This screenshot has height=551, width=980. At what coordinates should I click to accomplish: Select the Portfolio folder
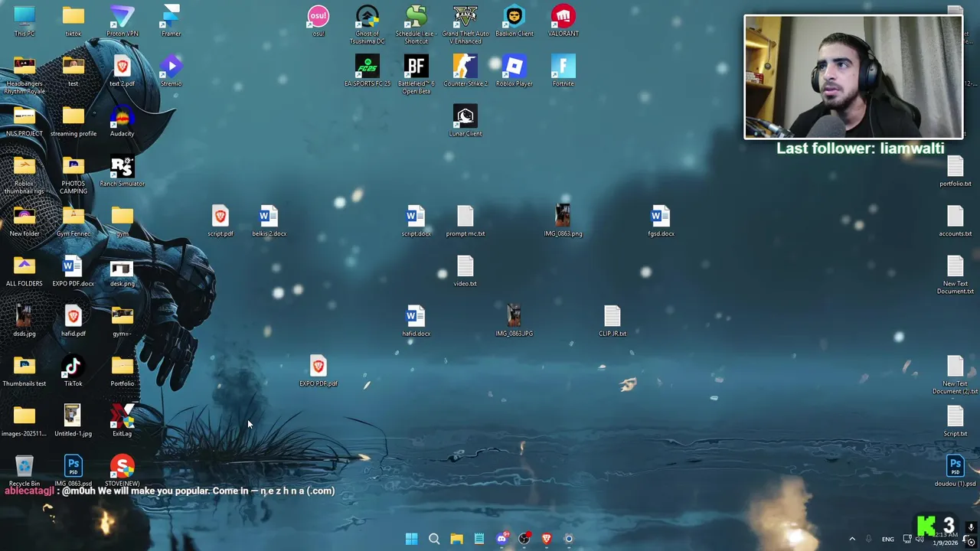point(122,370)
